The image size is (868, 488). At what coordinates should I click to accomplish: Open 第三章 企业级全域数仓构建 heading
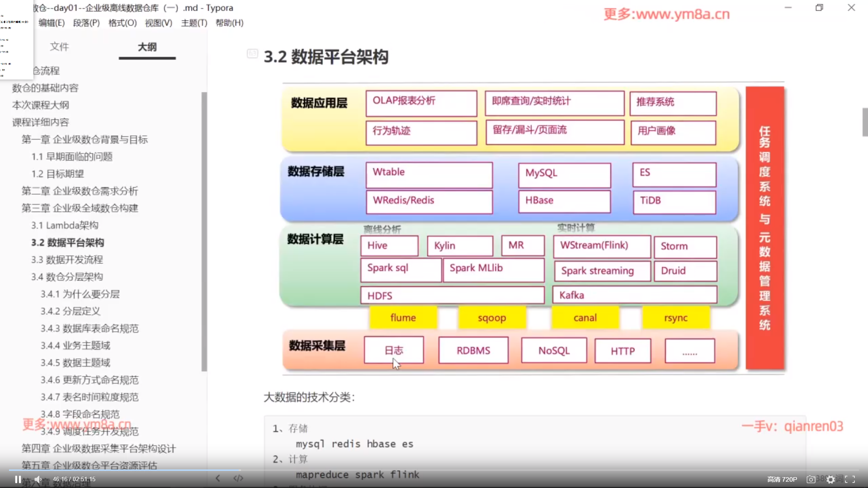point(80,208)
